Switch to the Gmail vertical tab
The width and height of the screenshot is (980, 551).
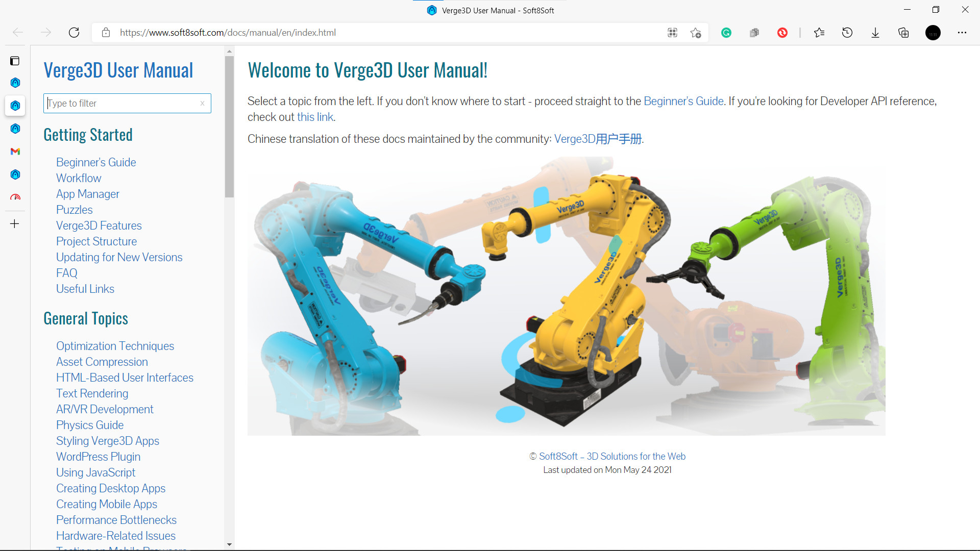point(15,152)
